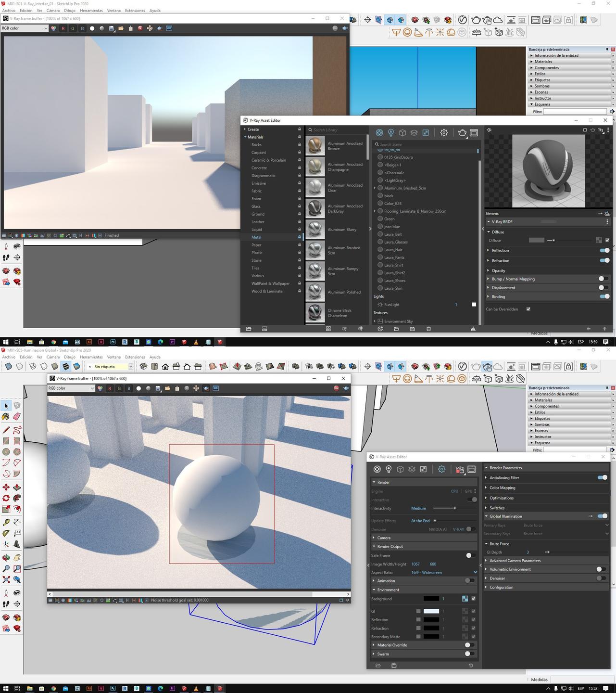Select CPU render engine
The height and width of the screenshot is (693, 616).
point(454,491)
